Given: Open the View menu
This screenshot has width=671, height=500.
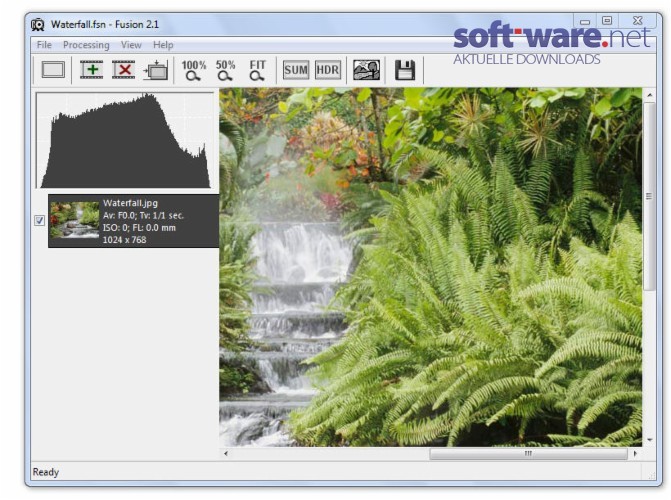Looking at the screenshot, I should coord(131,45).
